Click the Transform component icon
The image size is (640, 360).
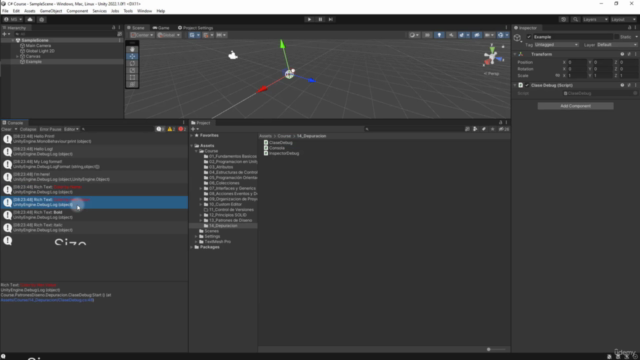coord(521,54)
